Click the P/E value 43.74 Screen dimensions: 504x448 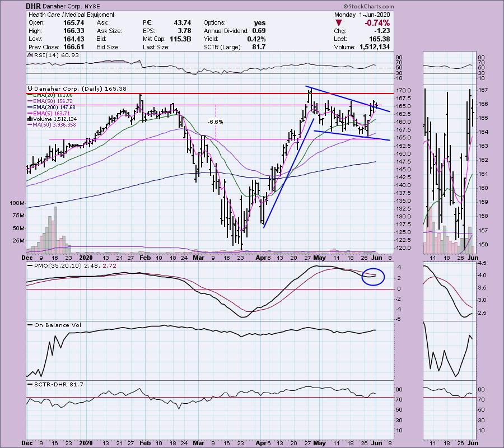183,23
